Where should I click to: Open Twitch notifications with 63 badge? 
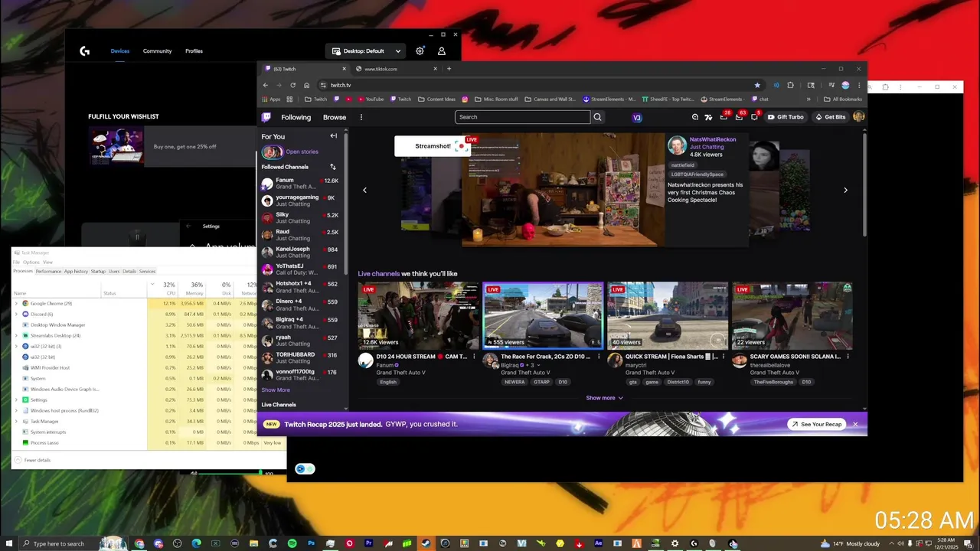click(739, 117)
